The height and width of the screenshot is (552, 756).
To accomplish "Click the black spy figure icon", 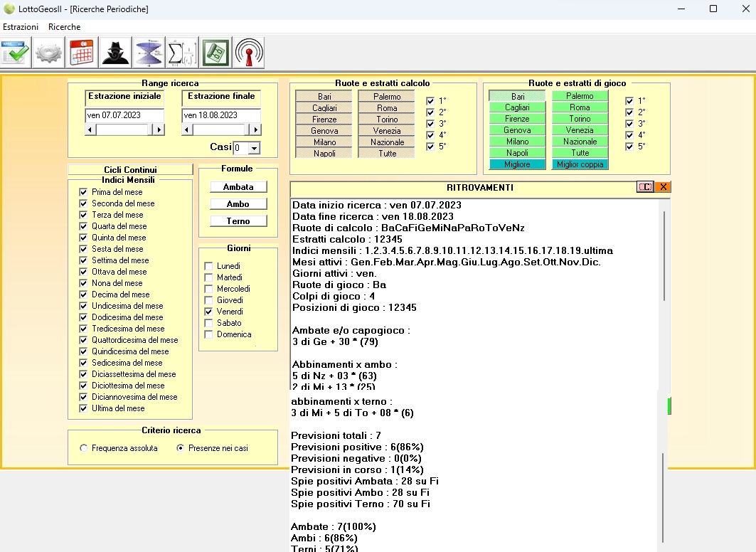I will tap(115, 52).
